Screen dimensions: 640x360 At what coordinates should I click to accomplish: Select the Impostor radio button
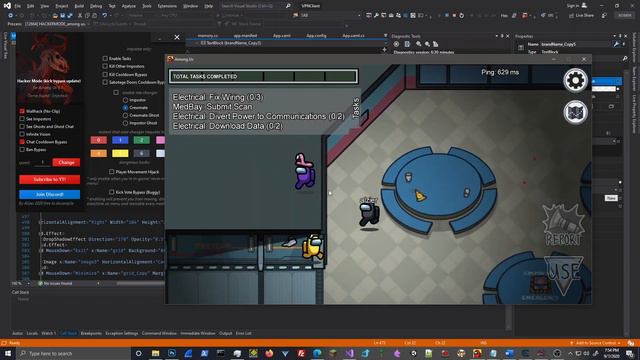[x=125, y=100]
